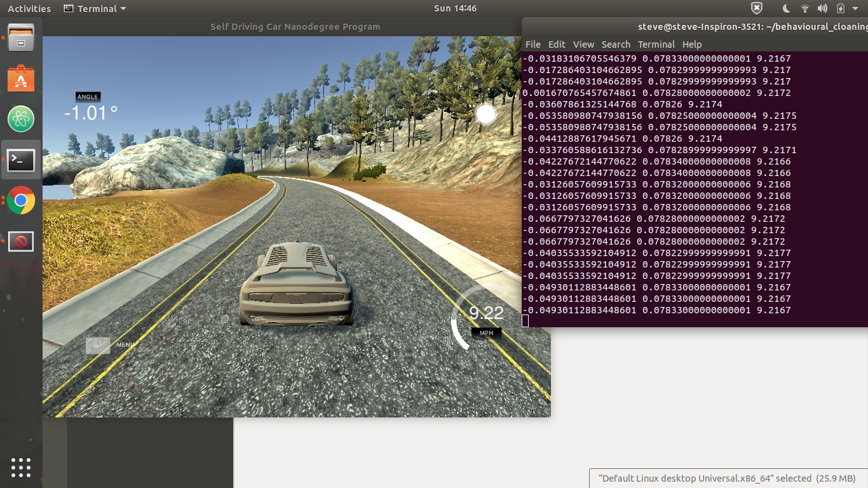This screenshot has height=488, width=868.
Task: Switch to Terminal in the dock
Action: pos(21,160)
